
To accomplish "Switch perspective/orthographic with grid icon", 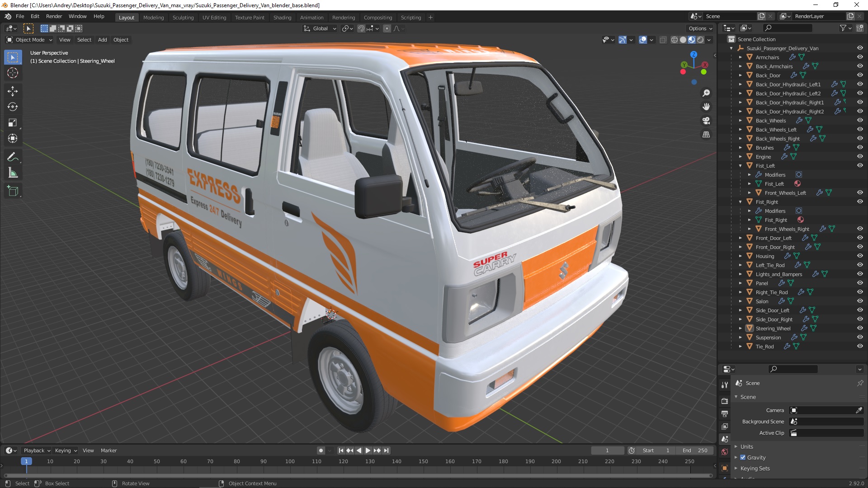I will 706,134.
